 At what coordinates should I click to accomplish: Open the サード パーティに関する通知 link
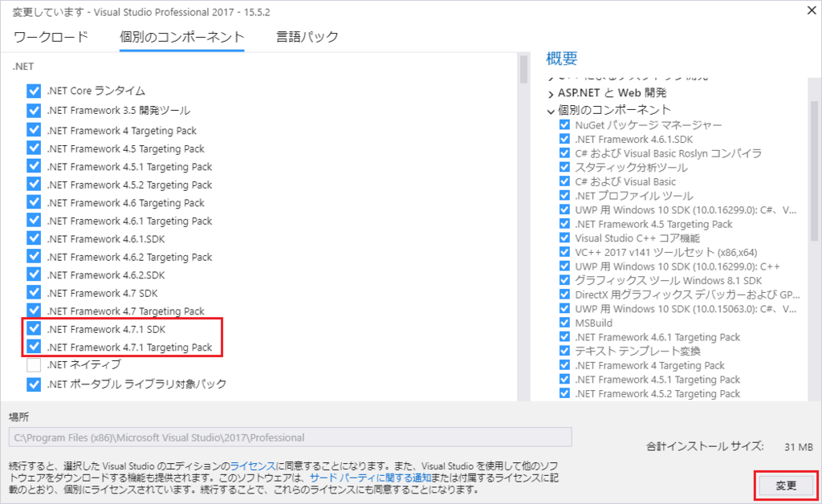(370, 478)
